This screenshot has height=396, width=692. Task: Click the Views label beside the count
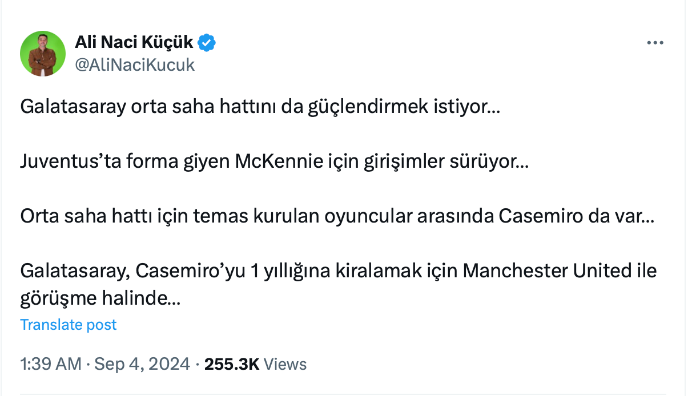pyautogui.click(x=285, y=364)
